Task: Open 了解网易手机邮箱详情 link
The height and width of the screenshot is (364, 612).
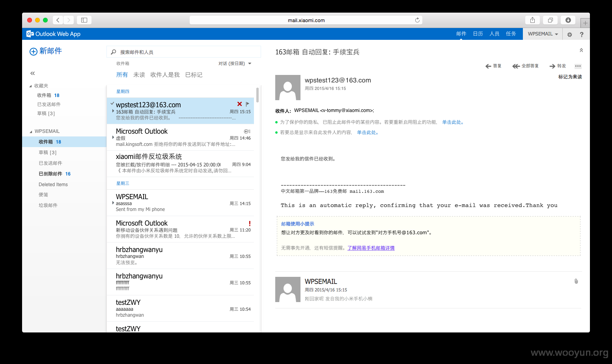Action: point(371,248)
